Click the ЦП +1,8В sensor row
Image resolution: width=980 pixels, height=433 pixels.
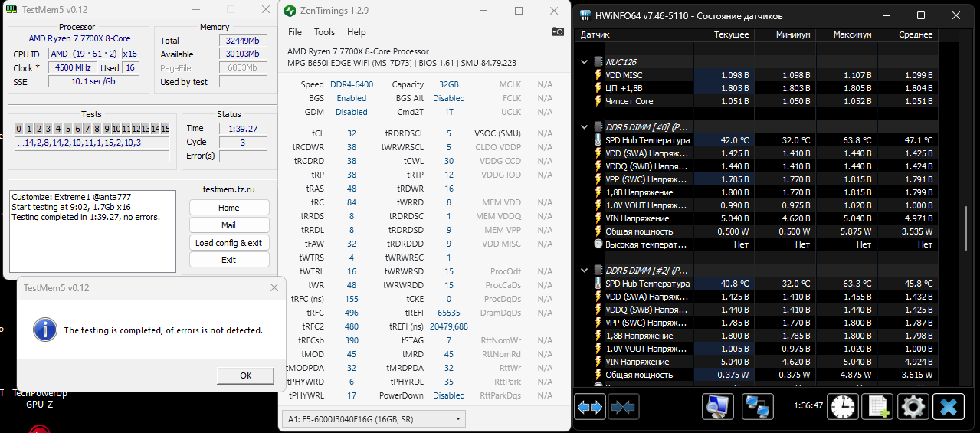756,88
